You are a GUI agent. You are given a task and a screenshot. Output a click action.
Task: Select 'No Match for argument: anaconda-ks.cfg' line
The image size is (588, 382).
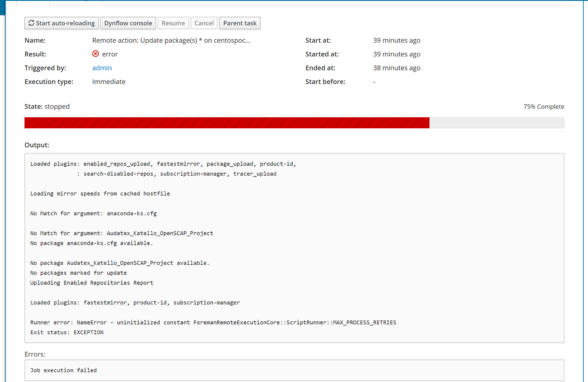pyautogui.click(x=93, y=213)
